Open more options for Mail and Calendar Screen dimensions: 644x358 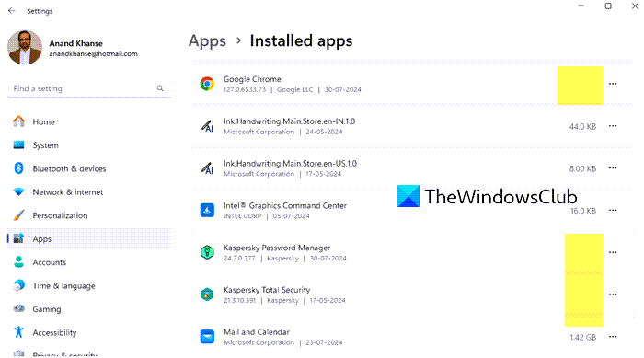point(613,337)
